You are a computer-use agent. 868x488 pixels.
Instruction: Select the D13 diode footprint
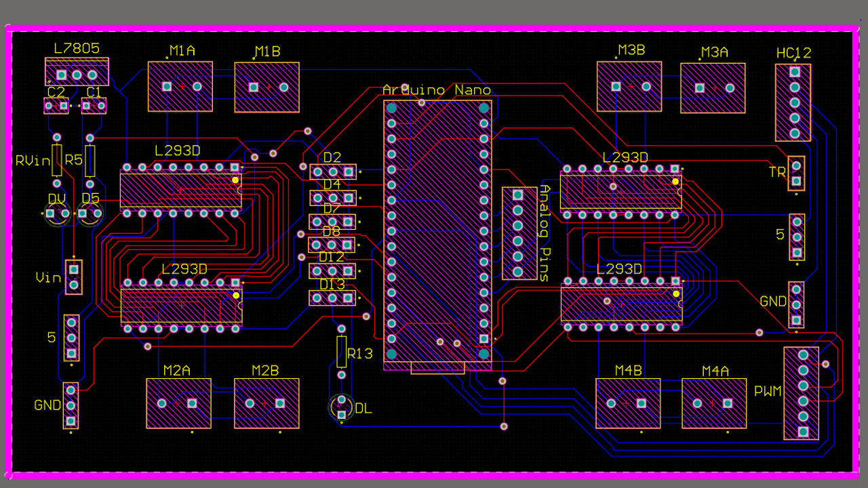coord(332,297)
